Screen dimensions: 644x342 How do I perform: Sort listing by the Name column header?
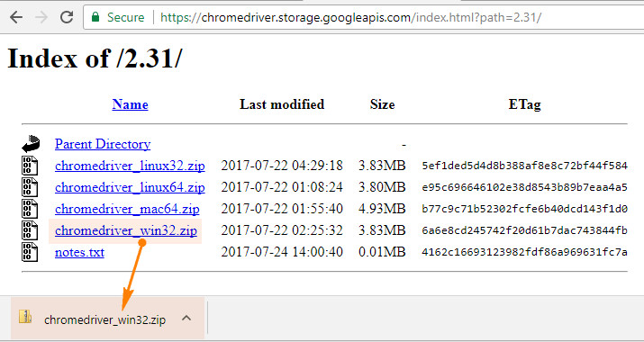(130, 104)
